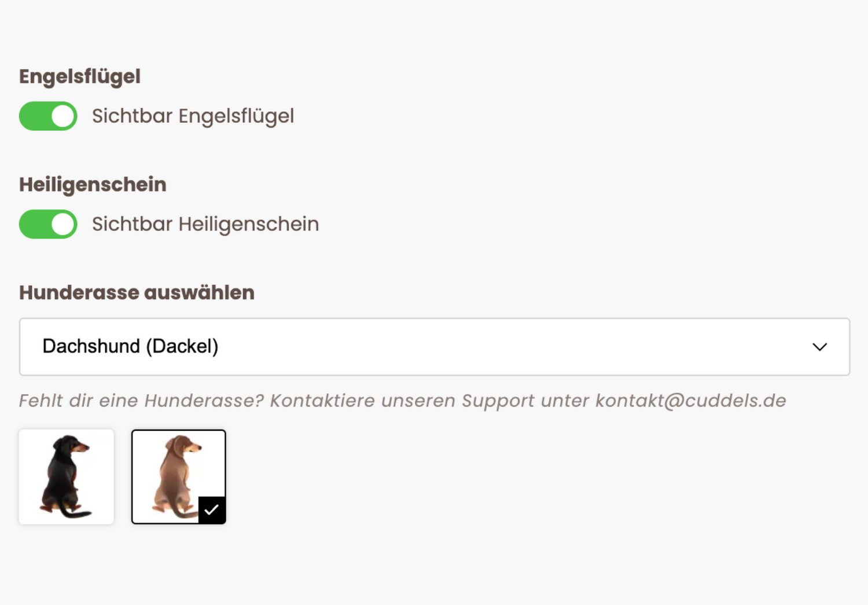The image size is (868, 605).
Task: Click the kontakt@cuddels.de email address
Action: tap(691, 401)
